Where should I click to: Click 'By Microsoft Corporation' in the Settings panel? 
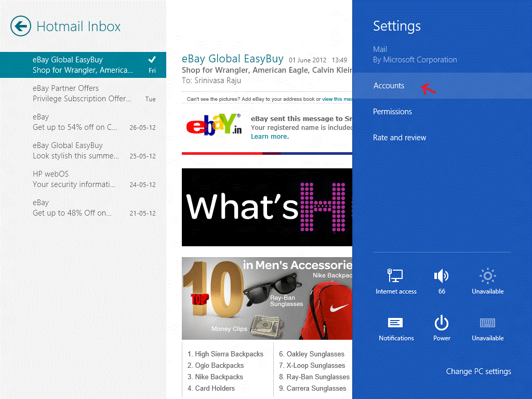(x=415, y=60)
